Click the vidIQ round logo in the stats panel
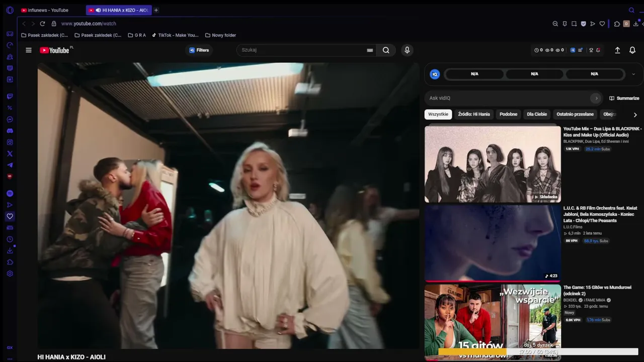The image size is (644, 362). [435, 74]
